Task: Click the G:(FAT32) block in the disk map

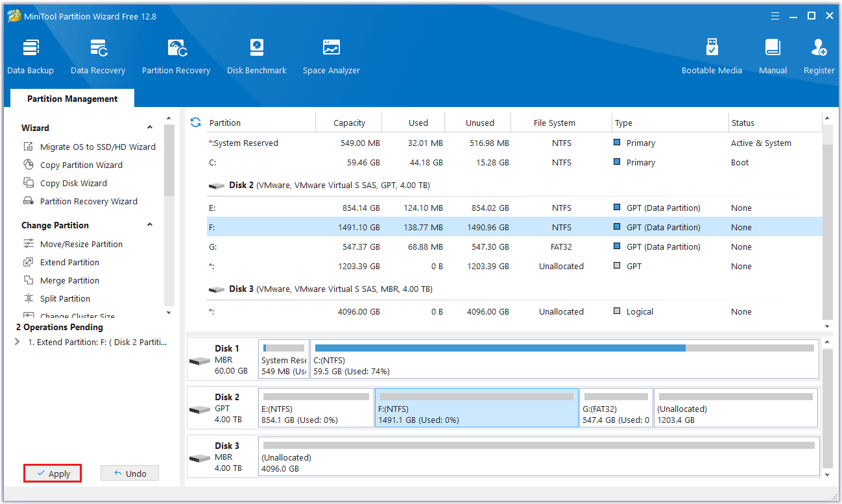Action: tap(616, 408)
